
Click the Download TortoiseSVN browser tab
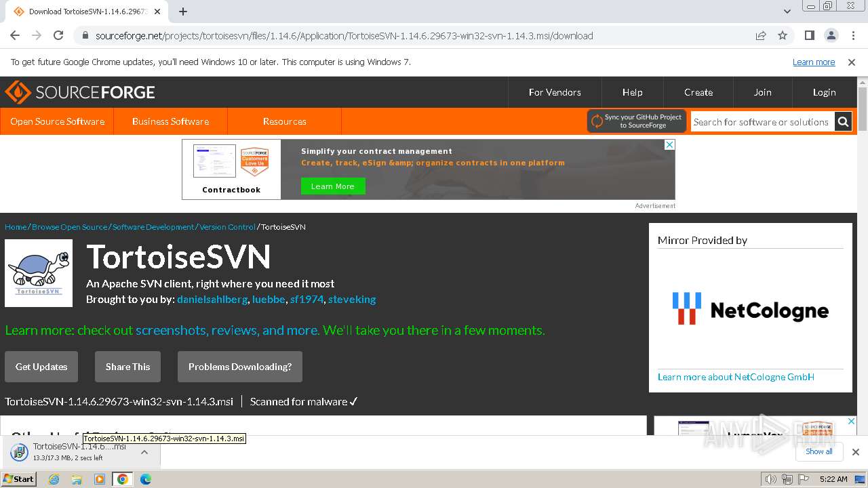pyautogui.click(x=88, y=12)
